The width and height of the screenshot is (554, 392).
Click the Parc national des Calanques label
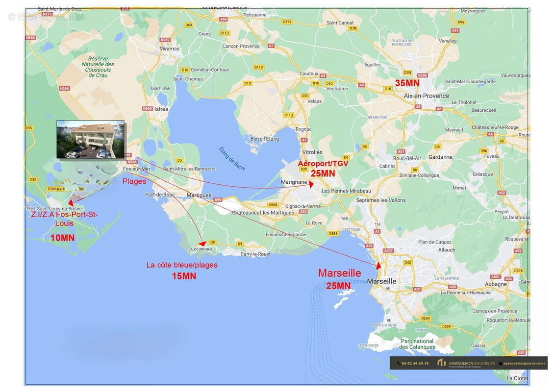tap(417, 344)
